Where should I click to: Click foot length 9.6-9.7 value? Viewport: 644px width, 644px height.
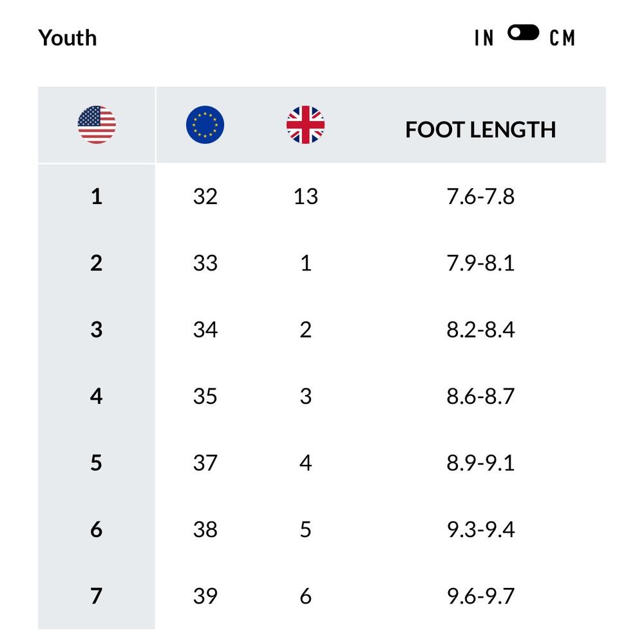coord(480,596)
